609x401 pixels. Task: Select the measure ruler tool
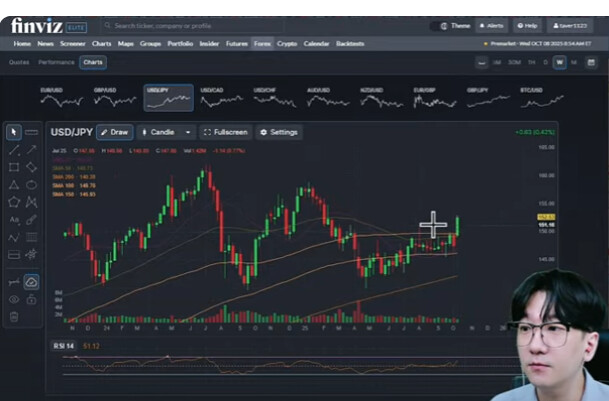coord(31,132)
